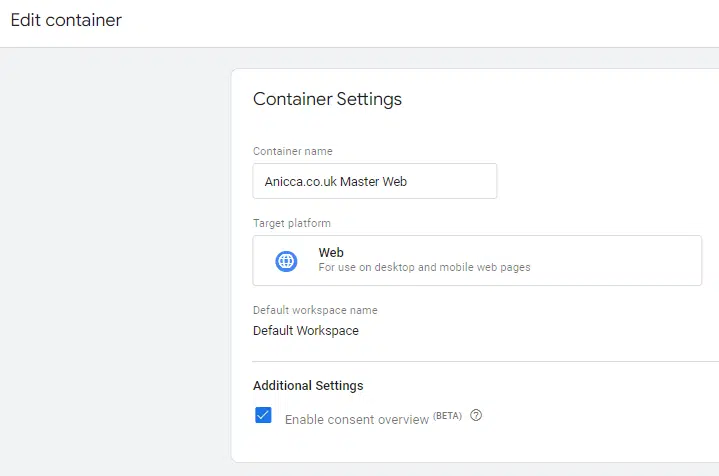
Task: Click the 'Default Workspace' text
Action: tap(306, 331)
